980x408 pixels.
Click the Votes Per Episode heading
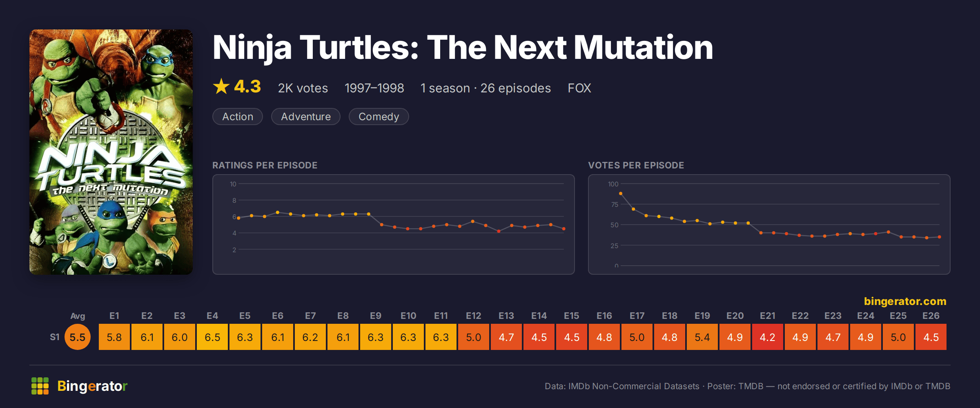636,165
